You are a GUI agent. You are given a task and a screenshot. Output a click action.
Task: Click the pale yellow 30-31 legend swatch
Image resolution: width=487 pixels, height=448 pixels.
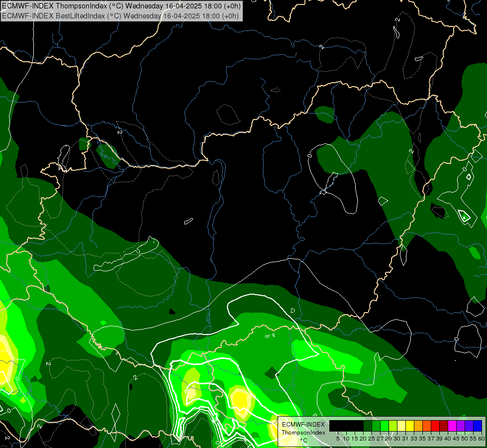tap(401, 426)
